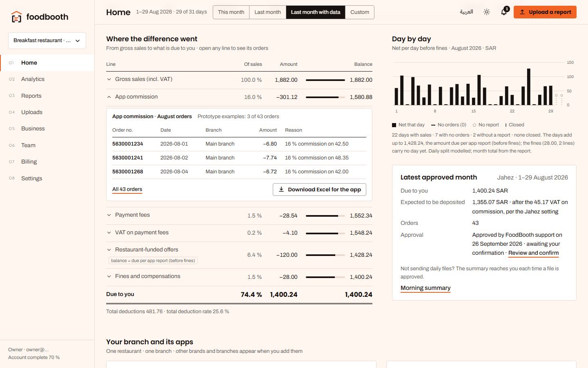This screenshot has height=368, width=588.
Task: Download Excel for the app
Action: pyautogui.click(x=319, y=190)
